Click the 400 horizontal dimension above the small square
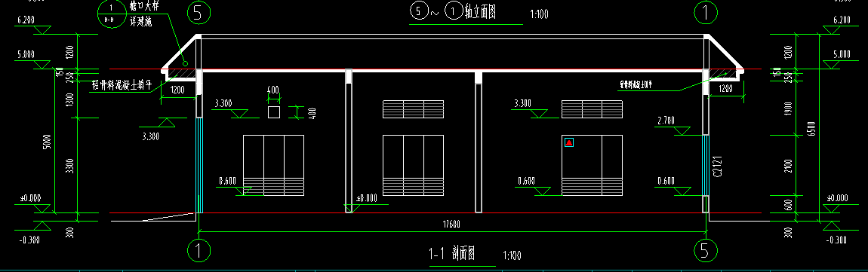Viewport: 868px width, 272px height. click(273, 90)
